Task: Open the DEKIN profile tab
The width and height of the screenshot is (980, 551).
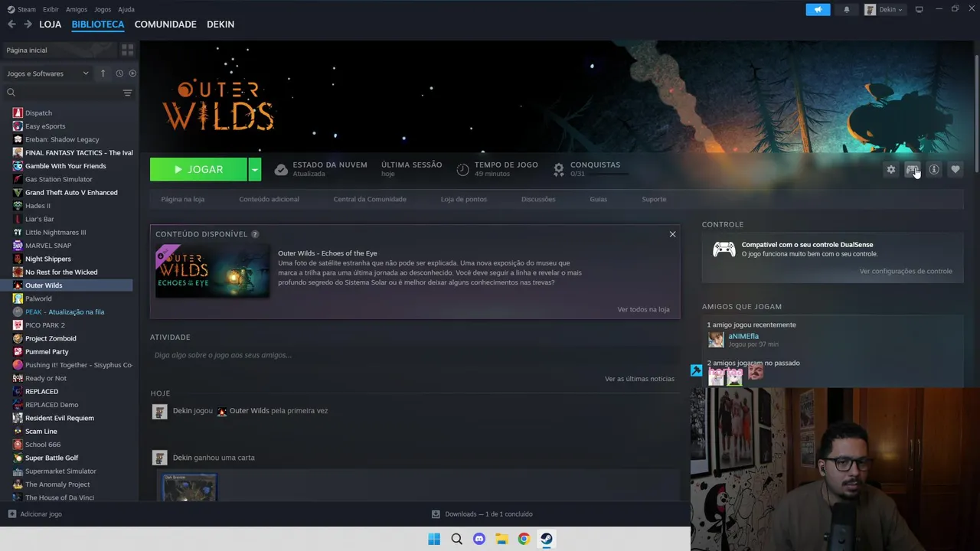Action: tap(220, 24)
